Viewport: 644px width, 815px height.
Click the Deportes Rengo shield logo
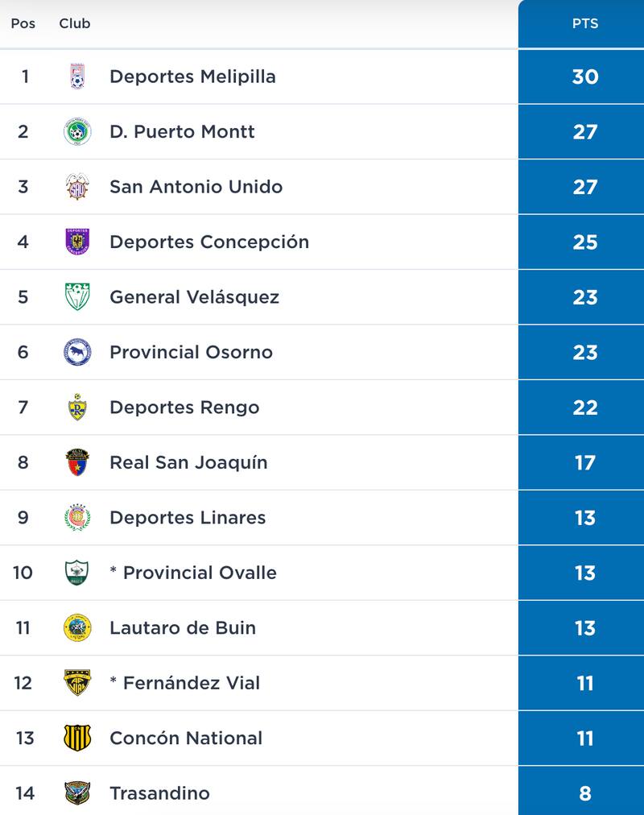78,407
